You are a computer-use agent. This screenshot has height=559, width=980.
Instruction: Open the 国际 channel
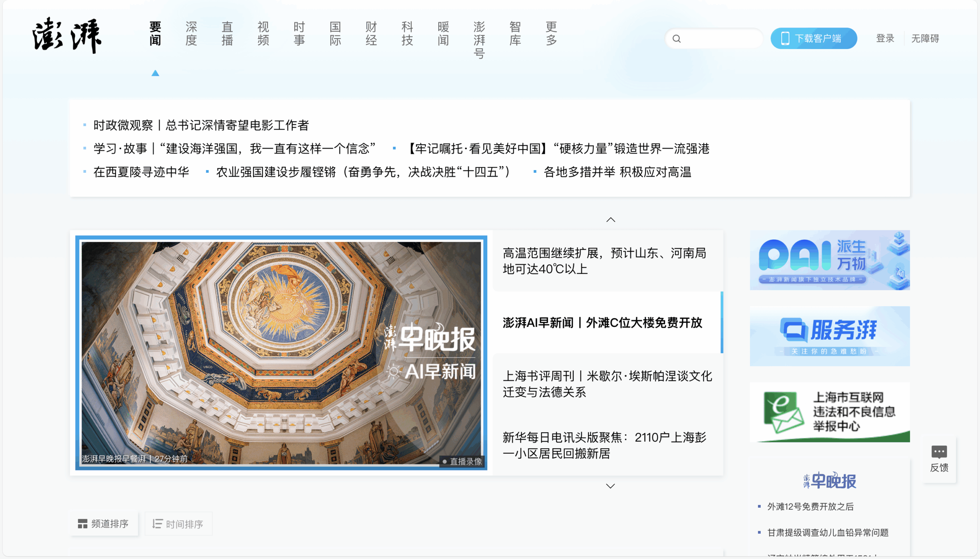click(335, 33)
